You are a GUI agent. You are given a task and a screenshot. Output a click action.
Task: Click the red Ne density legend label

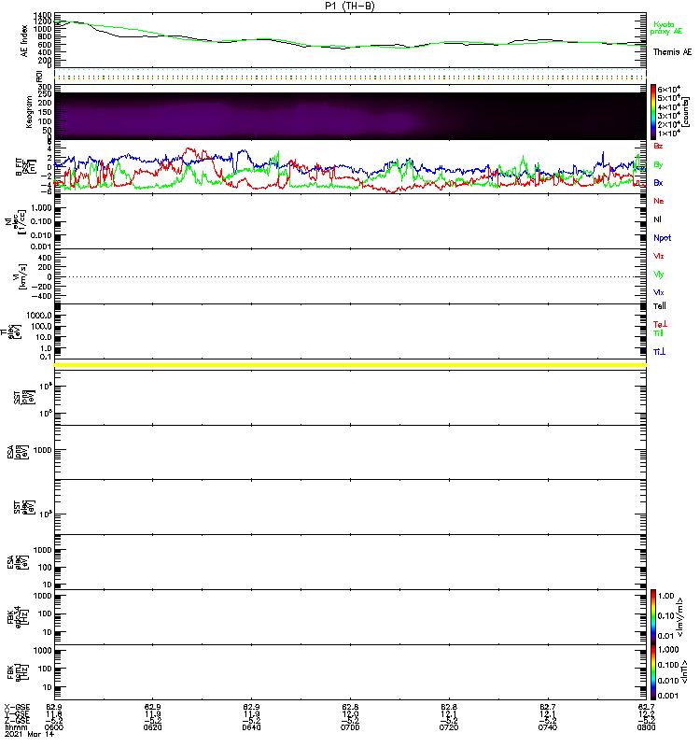click(659, 201)
